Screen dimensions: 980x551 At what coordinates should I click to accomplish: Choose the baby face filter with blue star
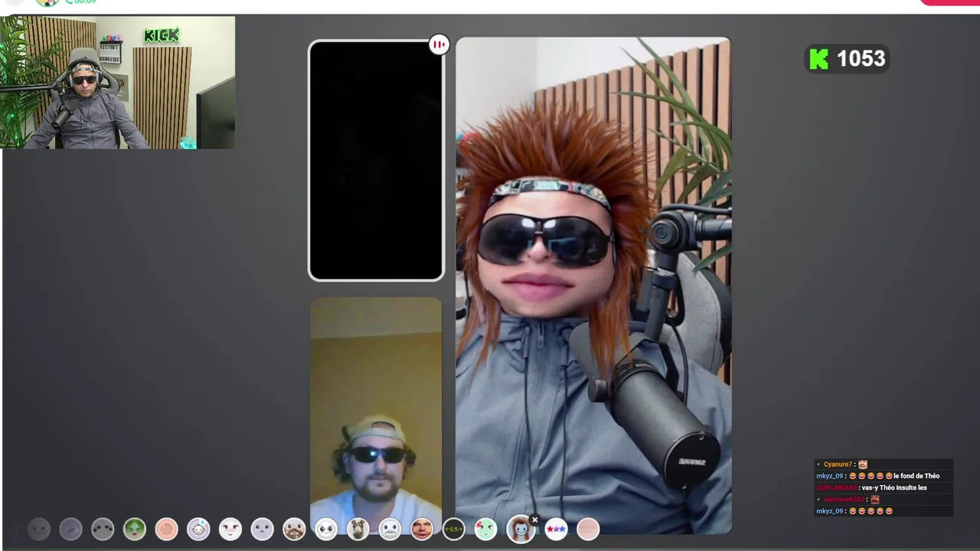[198, 529]
